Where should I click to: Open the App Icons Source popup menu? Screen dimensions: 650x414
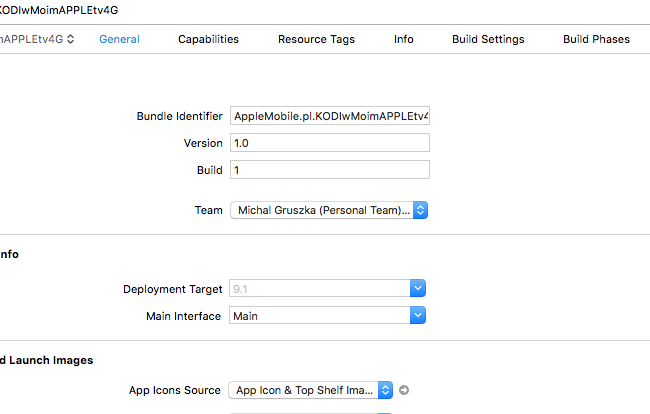[x=312, y=390]
